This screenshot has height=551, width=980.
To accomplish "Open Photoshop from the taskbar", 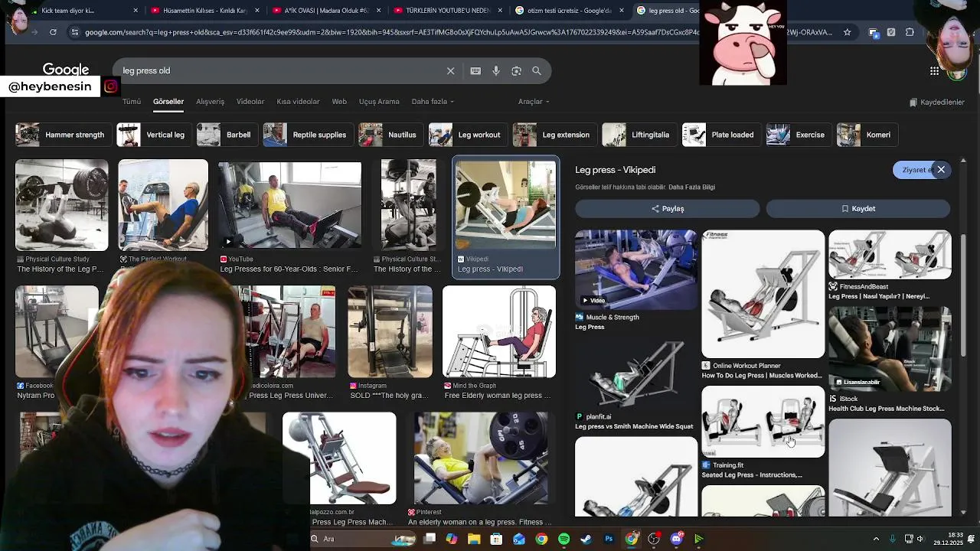I will coord(609,539).
